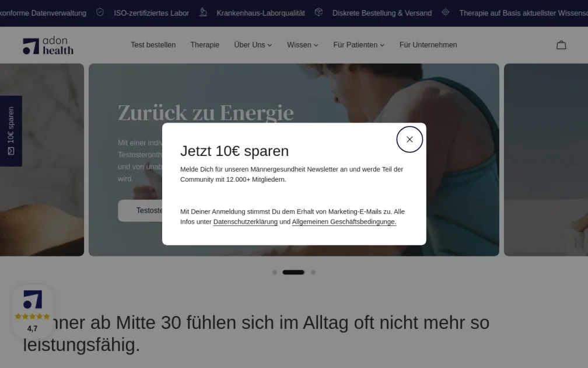Click the icon before Therapie auf Basis

point(446,12)
